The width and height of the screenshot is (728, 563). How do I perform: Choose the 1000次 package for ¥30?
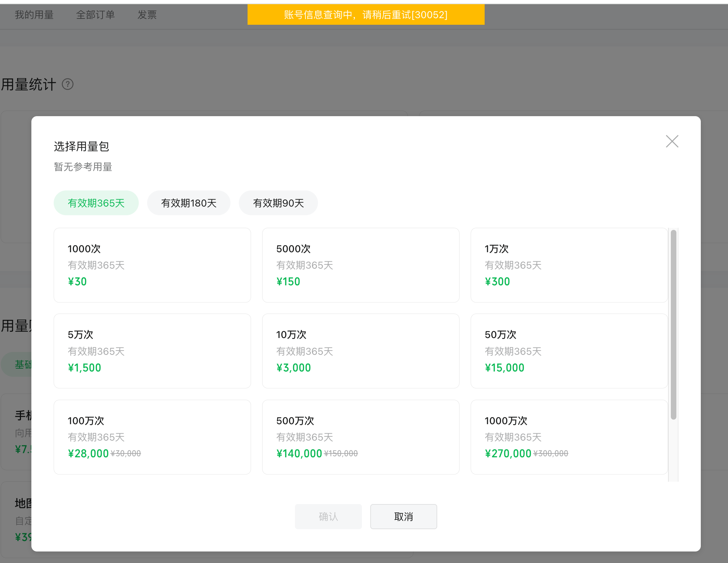pos(152,265)
